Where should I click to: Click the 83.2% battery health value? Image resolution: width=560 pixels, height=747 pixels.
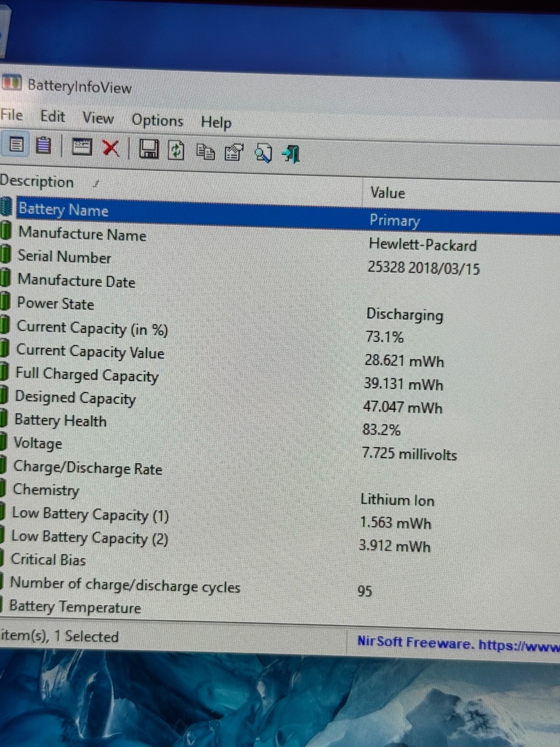pyautogui.click(x=381, y=430)
